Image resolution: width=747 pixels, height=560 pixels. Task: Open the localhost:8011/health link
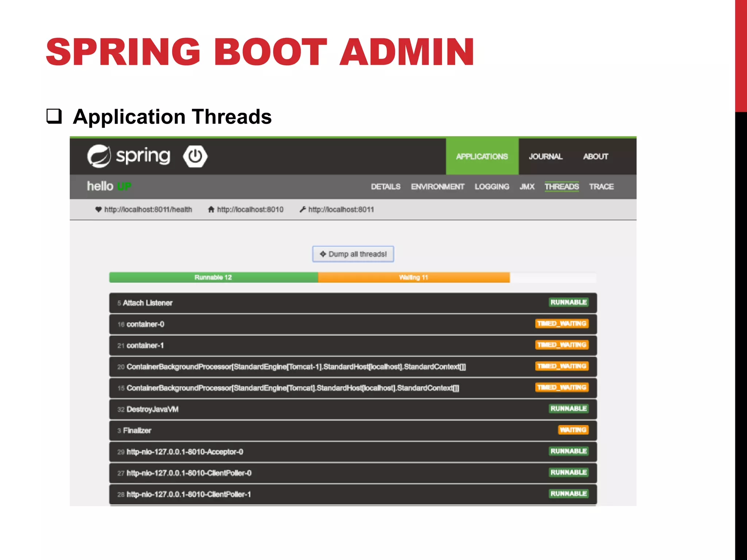point(148,210)
